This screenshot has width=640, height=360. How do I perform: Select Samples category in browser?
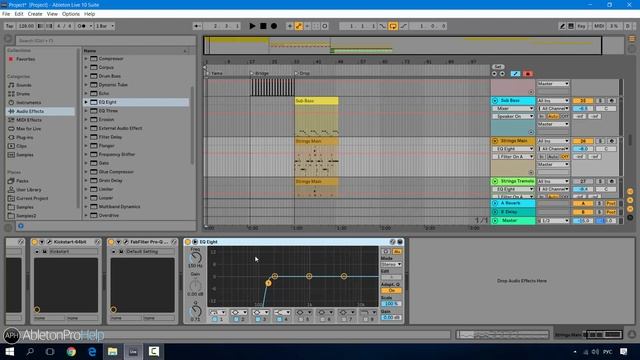tap(24, 155)
